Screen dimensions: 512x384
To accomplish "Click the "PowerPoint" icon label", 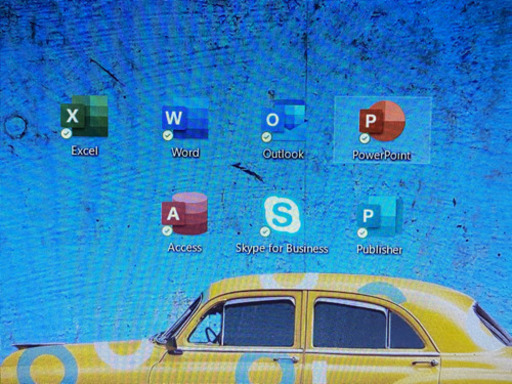I will [382, 155].
